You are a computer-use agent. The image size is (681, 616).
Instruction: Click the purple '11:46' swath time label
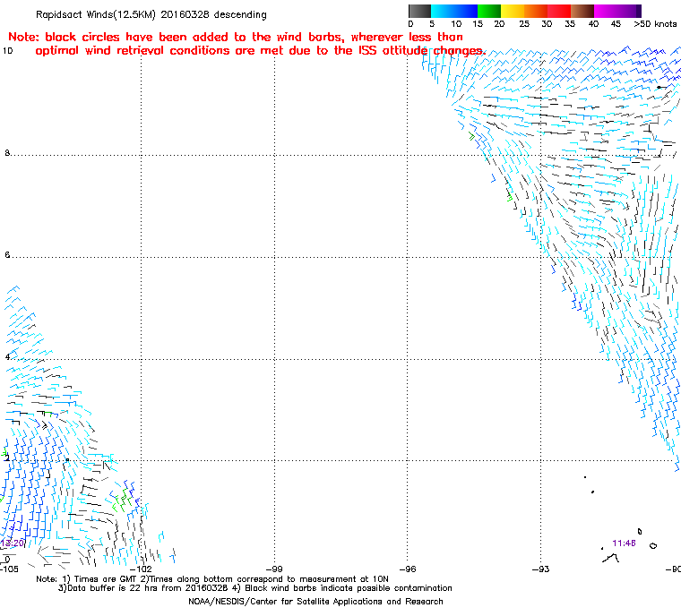[x=625, y=543]
